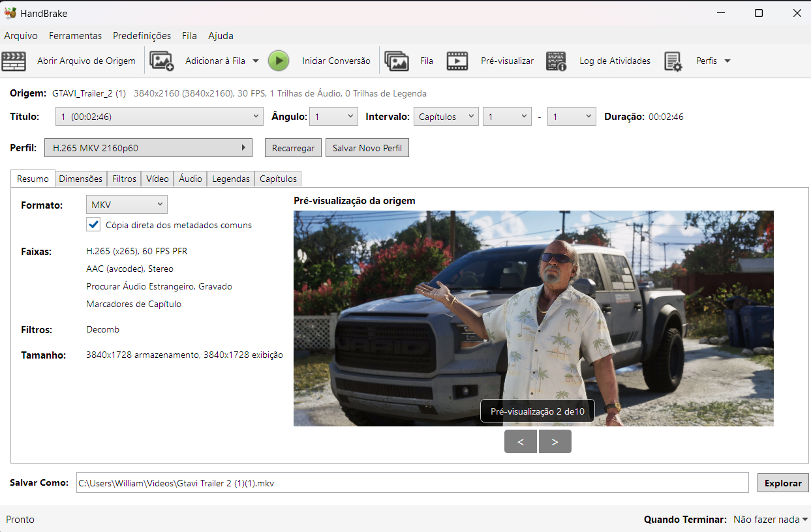Open the end chapter dropdown

click(x=572, y=117)
